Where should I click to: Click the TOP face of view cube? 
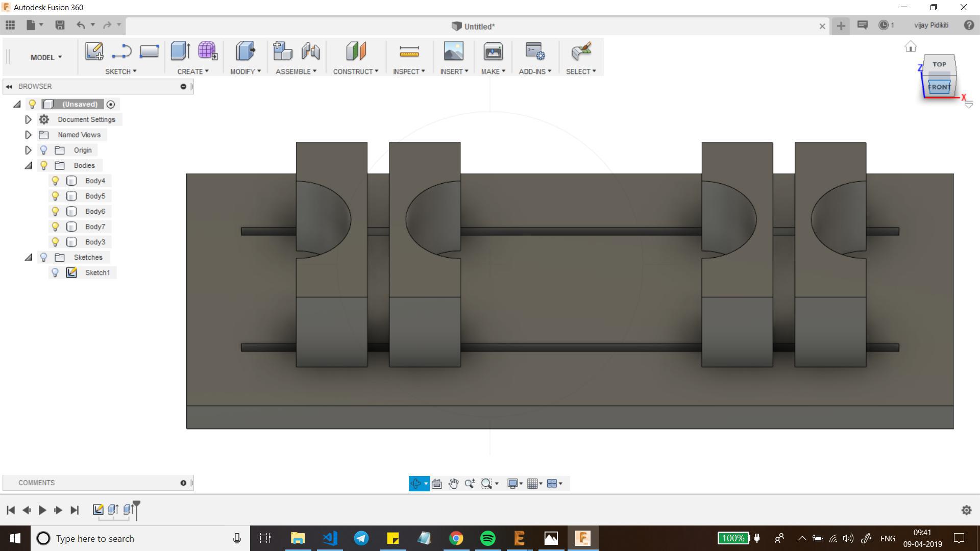pyautogui.click(x=939, y=64)
